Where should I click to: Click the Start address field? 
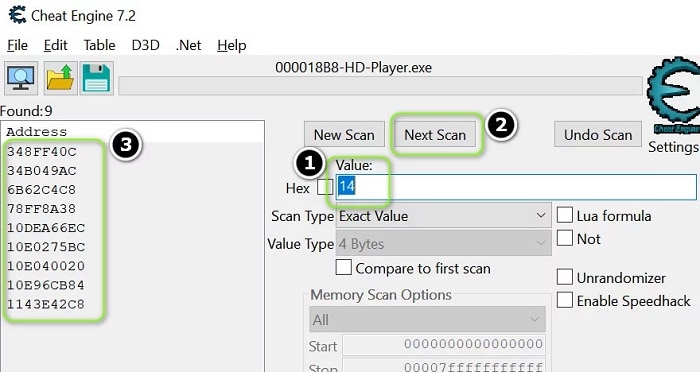tap(444, 345)
